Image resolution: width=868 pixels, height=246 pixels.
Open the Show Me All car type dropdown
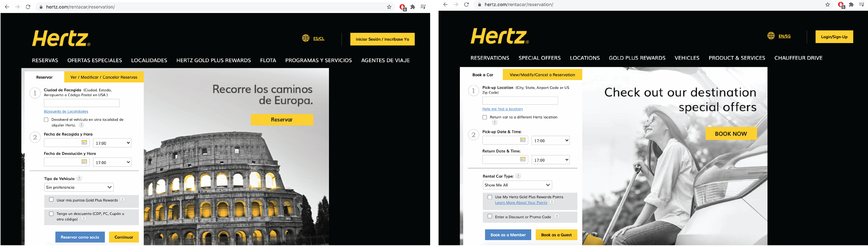pyautogui.click(x=517, y=185)
